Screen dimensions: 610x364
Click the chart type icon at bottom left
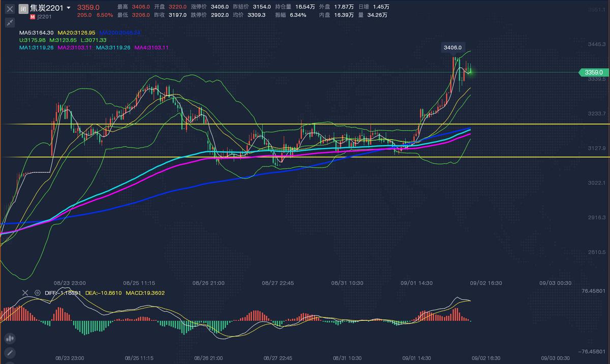tap(10, 338)
